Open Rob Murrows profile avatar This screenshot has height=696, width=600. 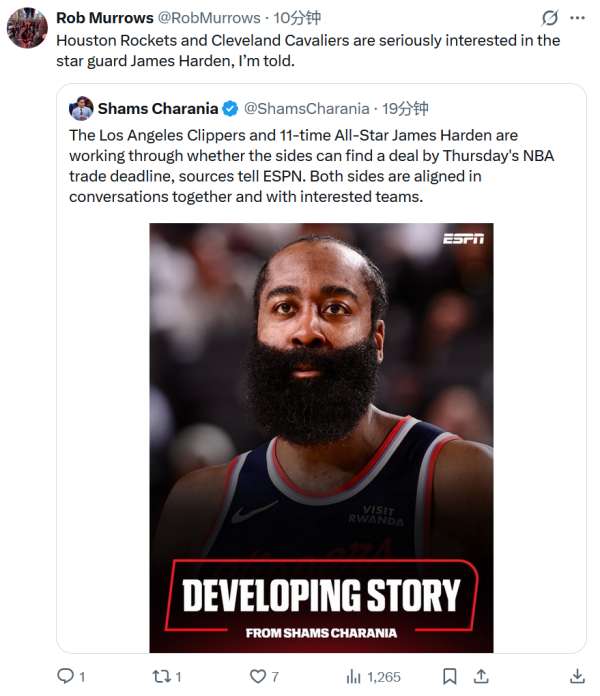coord(27,28)
